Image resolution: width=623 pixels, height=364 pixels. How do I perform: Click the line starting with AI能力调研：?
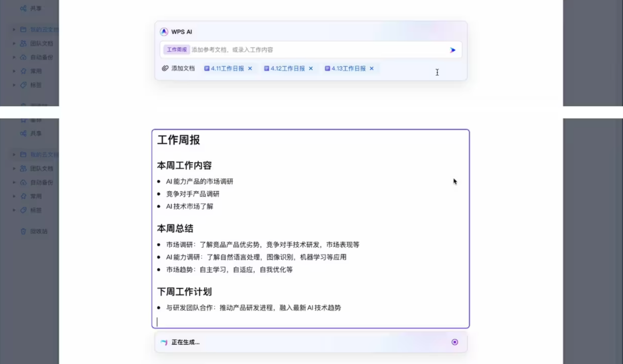click(x=256, y=257)
